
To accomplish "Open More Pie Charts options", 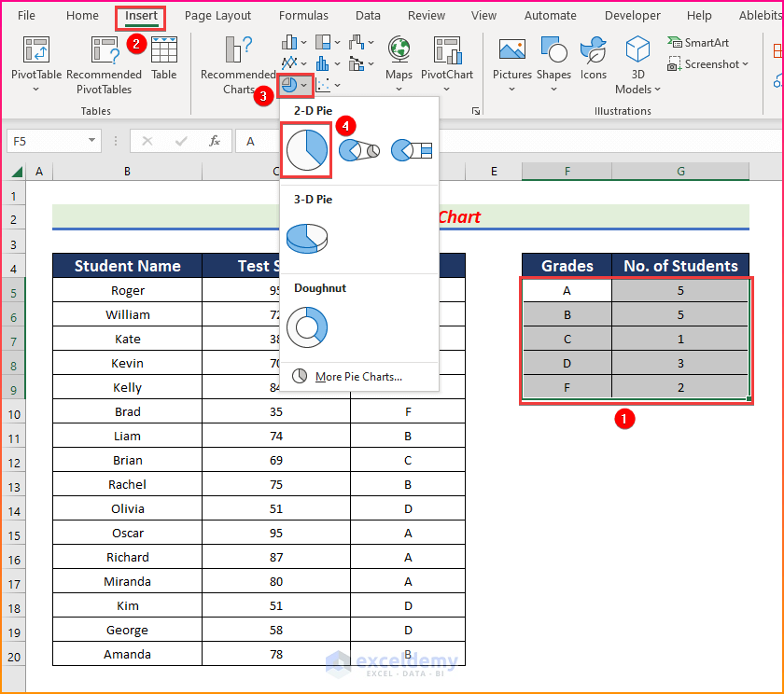I will pos(358,377).
